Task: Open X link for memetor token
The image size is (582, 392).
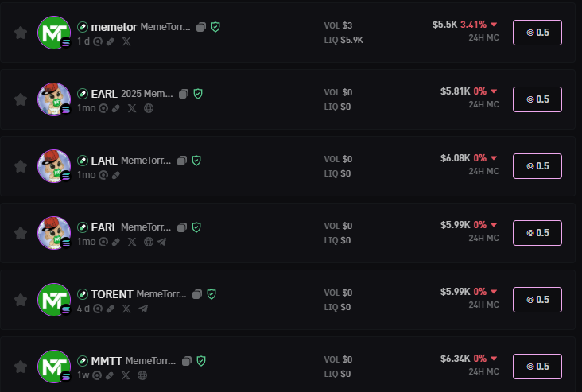Action: [x=126, y=41]
